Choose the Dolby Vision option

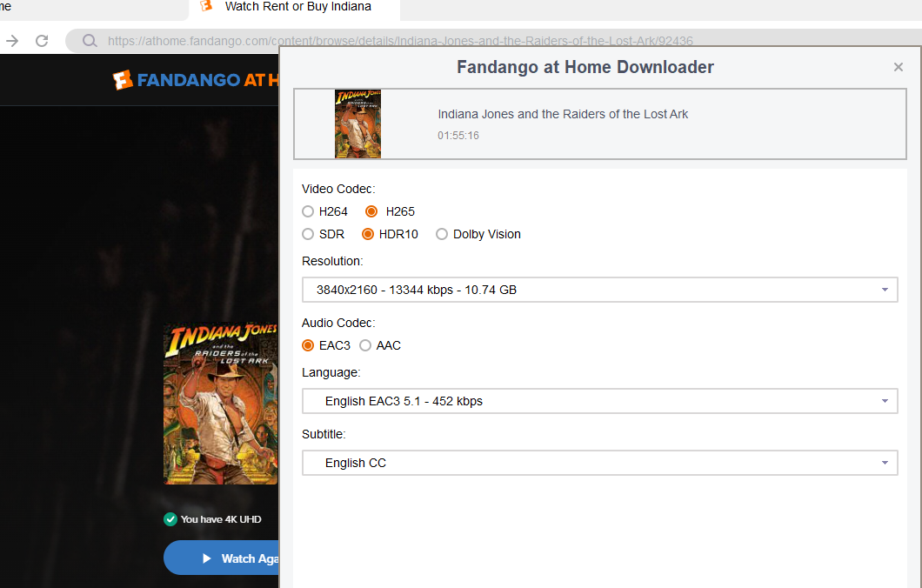(x=442, y=234)
